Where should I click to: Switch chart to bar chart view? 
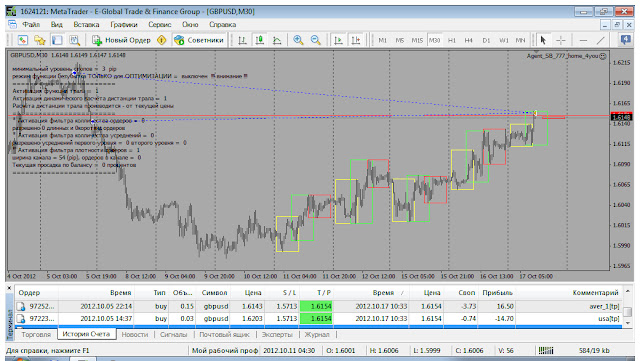coord(242,40)
